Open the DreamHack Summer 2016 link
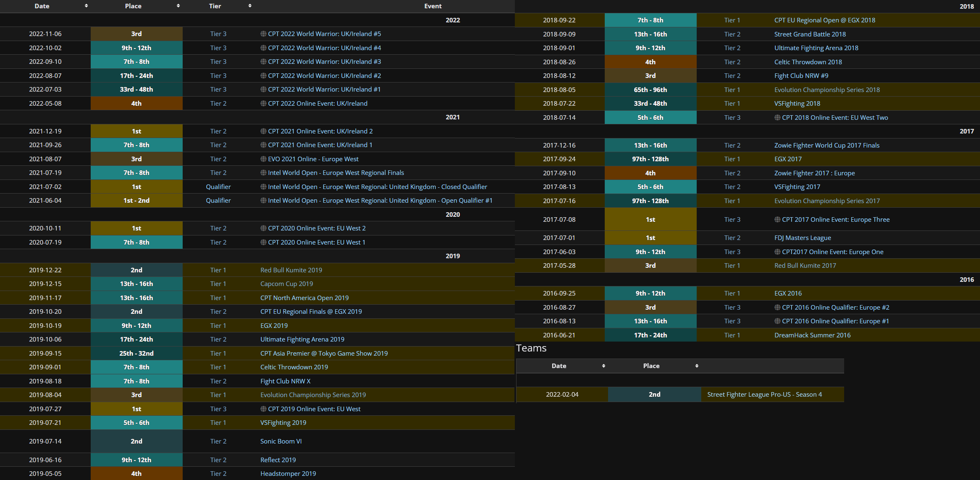The image size is (980, 480). coord(812,335)
